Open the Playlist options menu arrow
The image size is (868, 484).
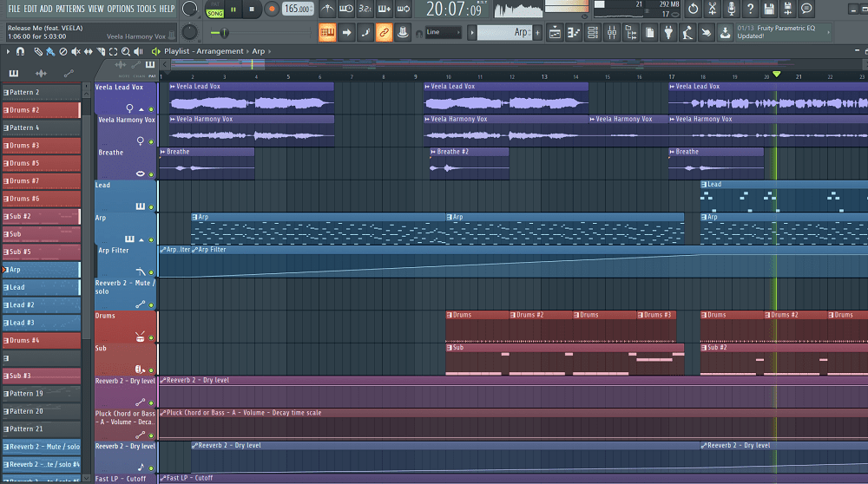pyautogui.click(x=8, y=51)
